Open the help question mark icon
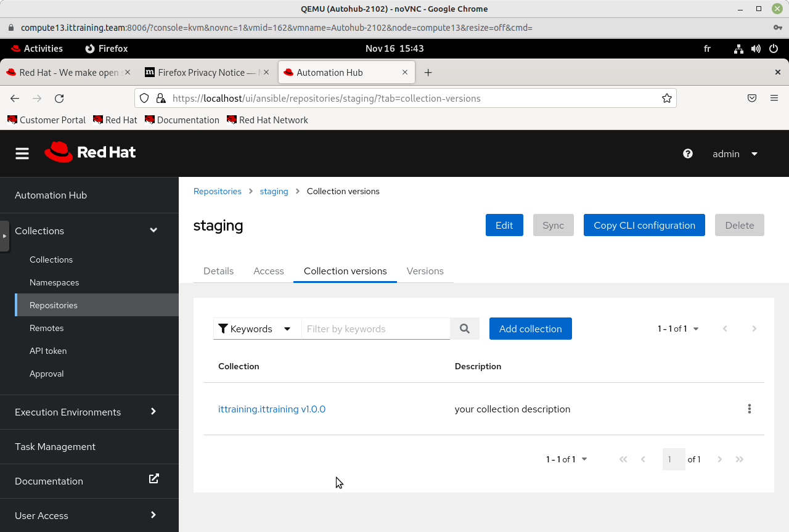The image size is (789, 532). tap(688, 153)
